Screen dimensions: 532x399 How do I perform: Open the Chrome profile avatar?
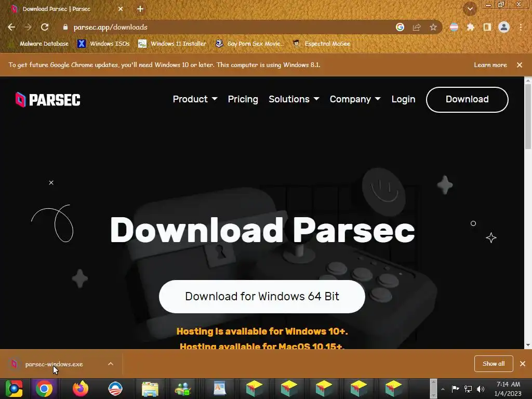coord(504,27)
